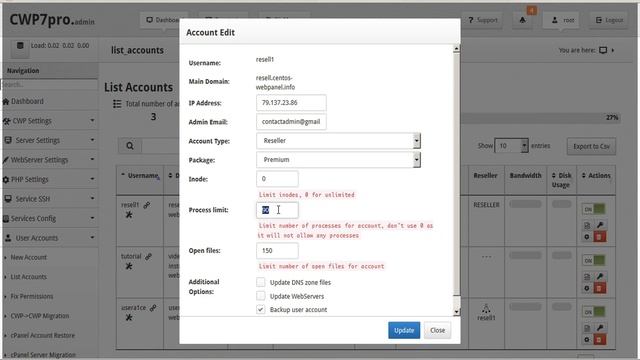Open the CWP->CWP Migration link
640x360 pixels.
tap(40, 316)
